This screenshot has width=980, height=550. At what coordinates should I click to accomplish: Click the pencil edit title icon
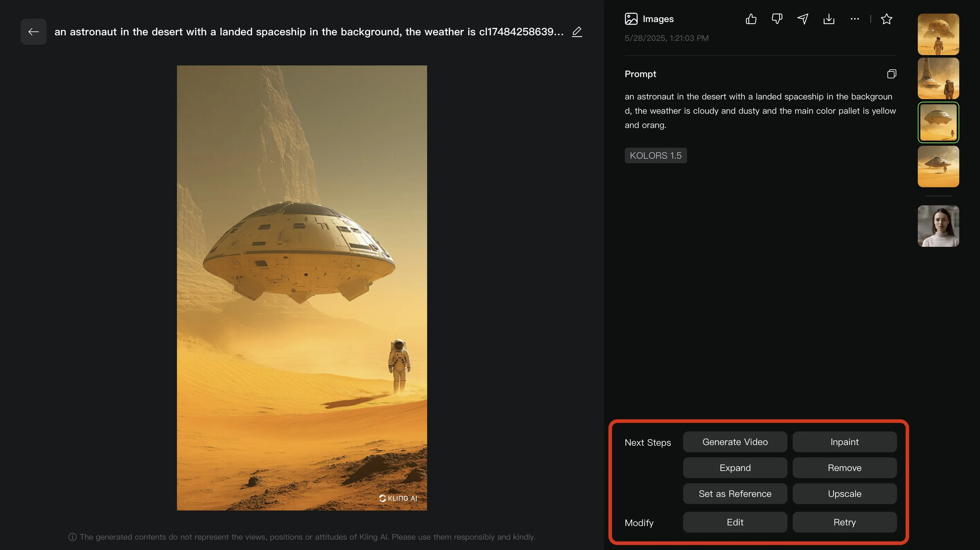coord(577,31)
